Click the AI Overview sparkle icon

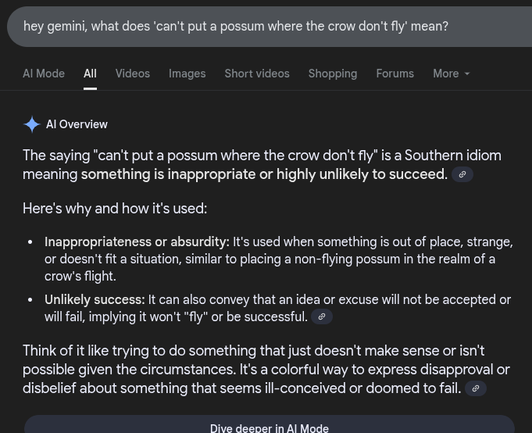pos(32,125)
